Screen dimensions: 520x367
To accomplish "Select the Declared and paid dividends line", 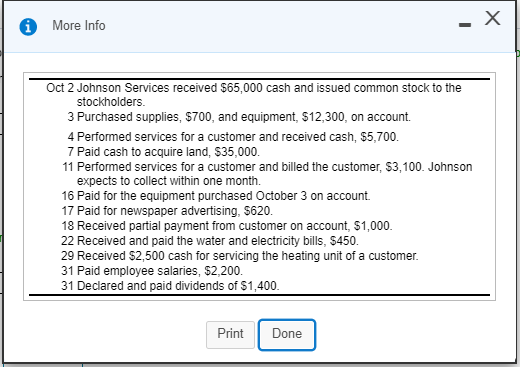I will pos(170,286).
